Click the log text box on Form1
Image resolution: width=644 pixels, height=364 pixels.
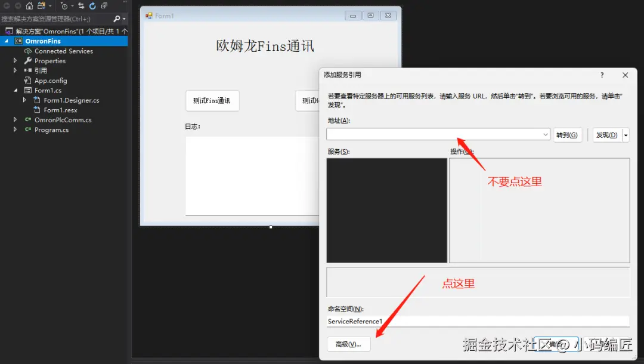[252, 176]
